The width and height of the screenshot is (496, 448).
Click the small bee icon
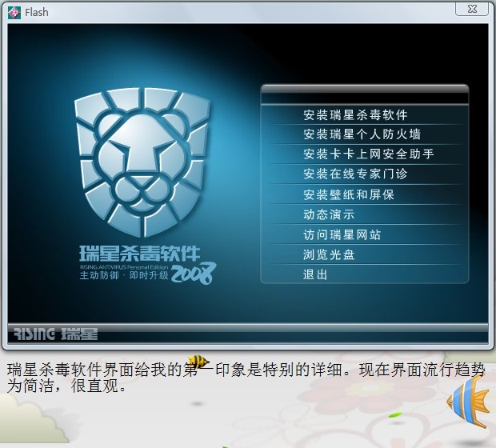tap(198, 361)
